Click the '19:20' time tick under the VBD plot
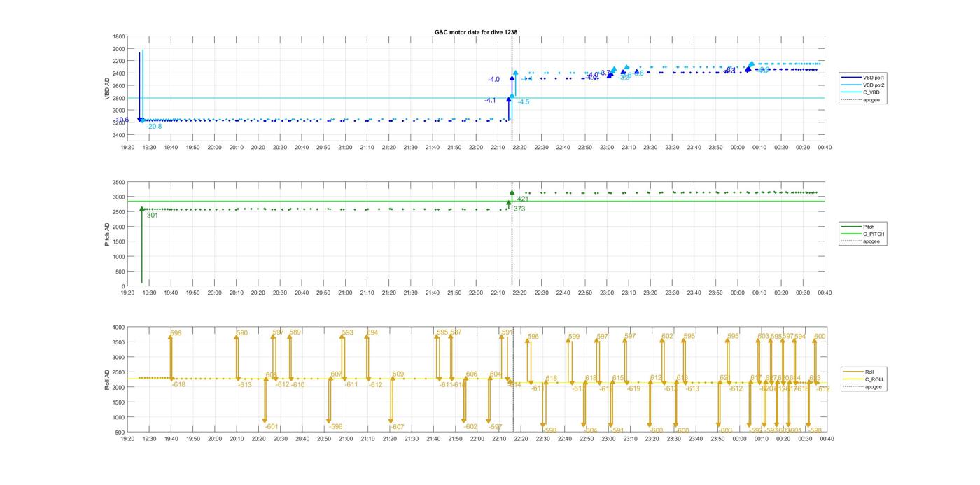The height and width of the screenshot is (485, 980). [127, 148]
